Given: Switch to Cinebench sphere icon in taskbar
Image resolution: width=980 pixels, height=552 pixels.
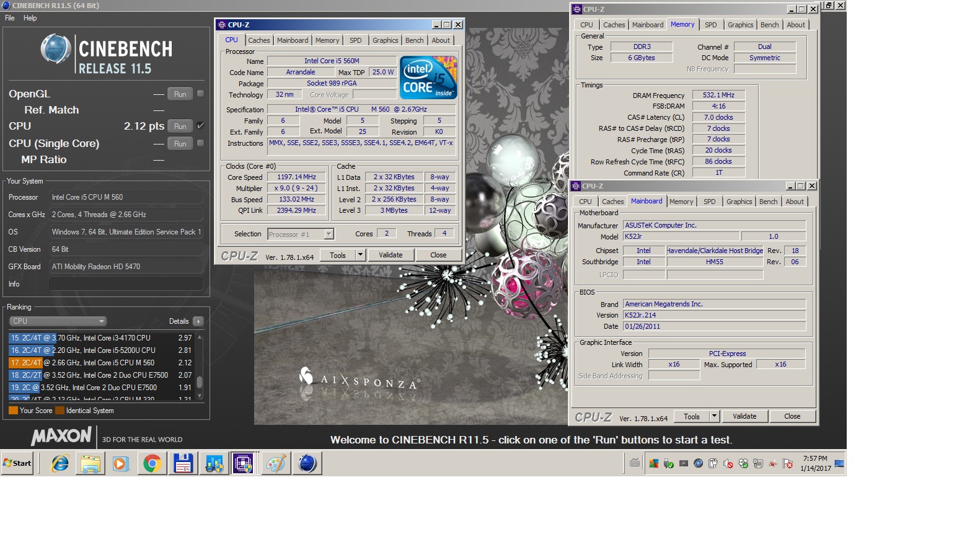Looking at the screenshot, I should 307,463.
